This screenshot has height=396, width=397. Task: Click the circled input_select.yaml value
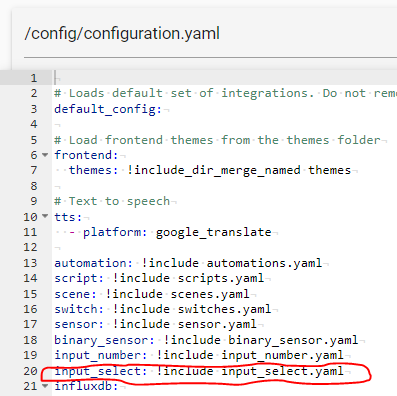[x=282, y=371]
